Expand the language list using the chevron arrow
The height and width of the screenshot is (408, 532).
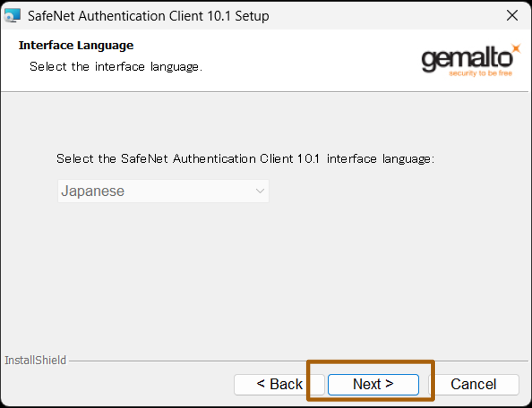[x=260, y=191]
